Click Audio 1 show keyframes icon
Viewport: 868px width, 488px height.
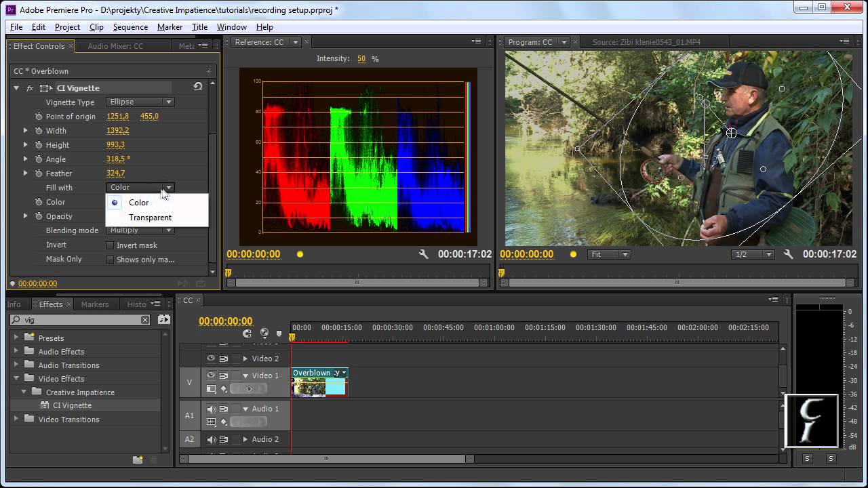(224, 422)
